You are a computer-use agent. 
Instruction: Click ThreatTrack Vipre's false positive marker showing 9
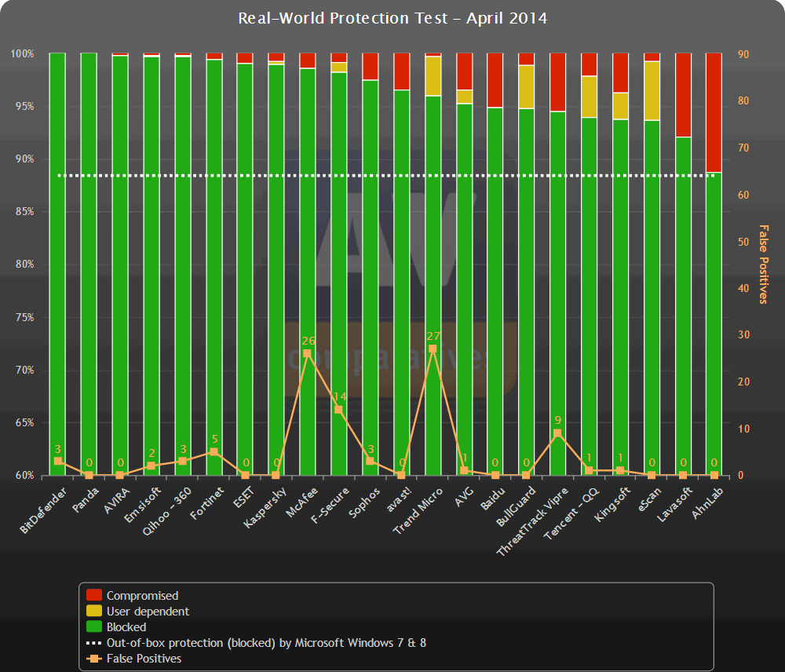pos(557,433)
